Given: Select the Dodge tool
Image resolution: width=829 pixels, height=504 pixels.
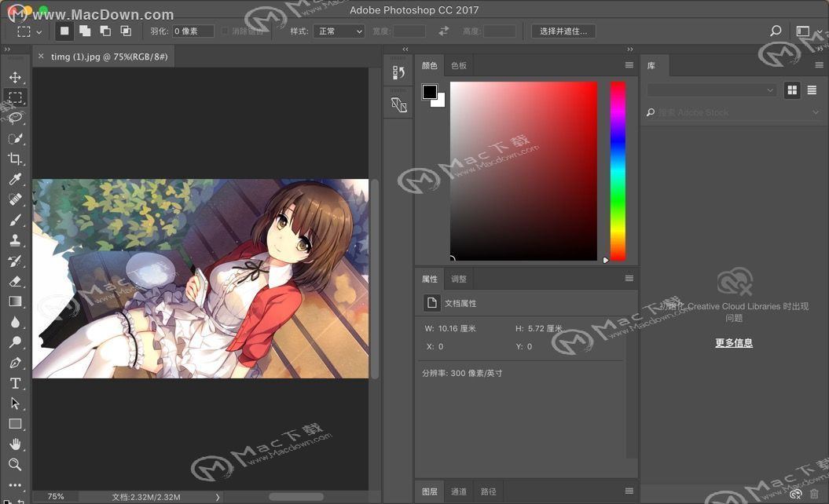Looking at the screenshot, I should (15, 341).
